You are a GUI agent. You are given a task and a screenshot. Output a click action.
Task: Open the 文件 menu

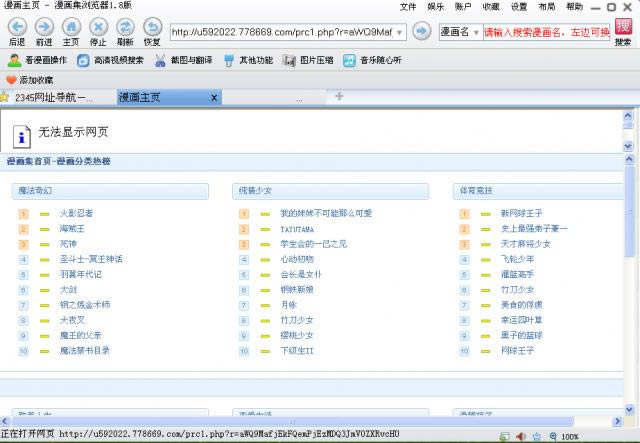408,6
